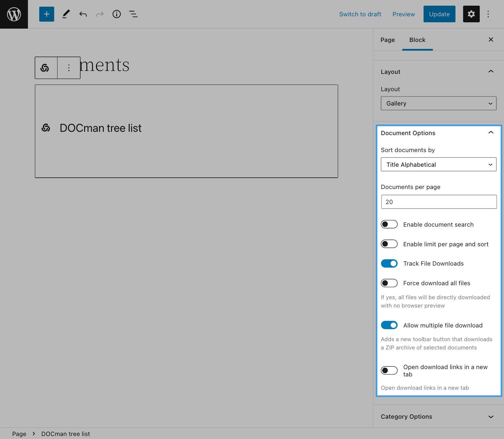Open the block inserter plus button
The image size is (504, 439).
[47, 14]
